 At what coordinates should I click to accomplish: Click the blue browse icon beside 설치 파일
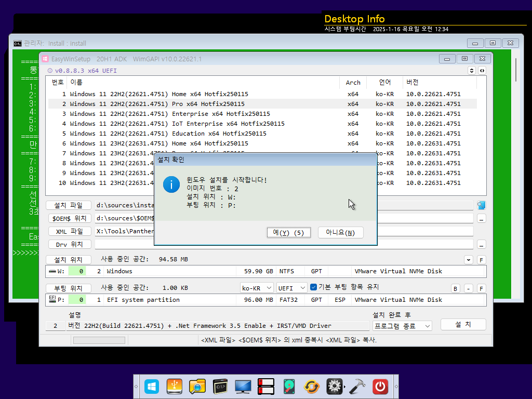pyautogui.click(x=481, y=205)
